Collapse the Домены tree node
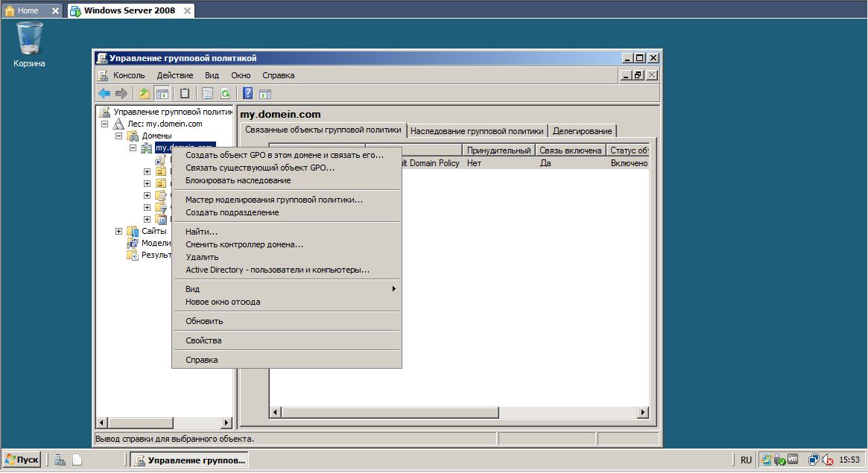868x473 pixels. [x=118, y=136]
